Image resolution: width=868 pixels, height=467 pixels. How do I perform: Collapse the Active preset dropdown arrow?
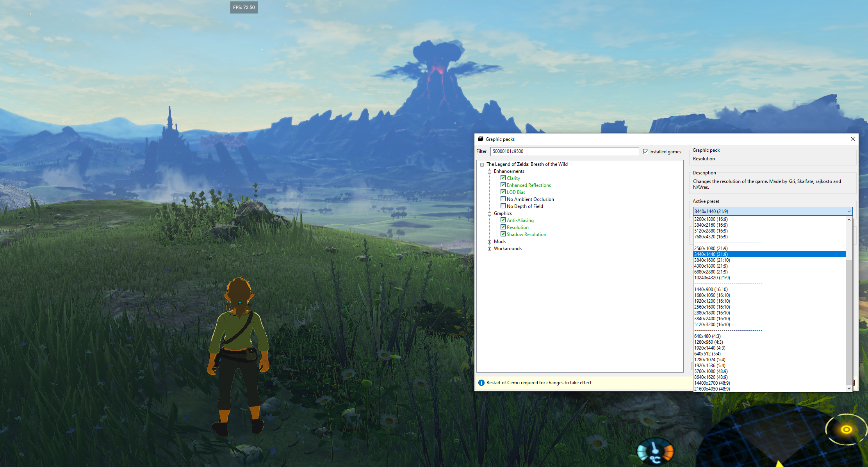pos(849,211)
